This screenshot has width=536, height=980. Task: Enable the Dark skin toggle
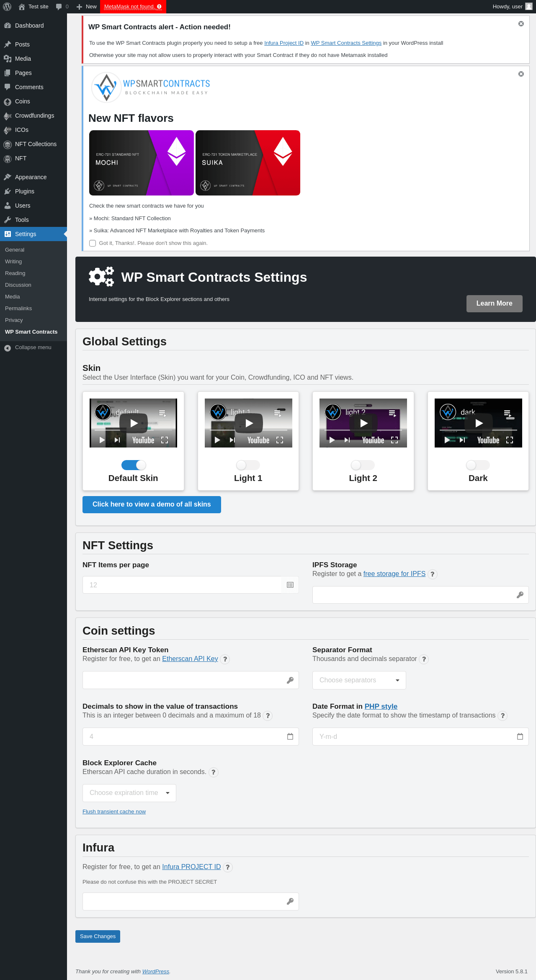[x=478, y=465]
